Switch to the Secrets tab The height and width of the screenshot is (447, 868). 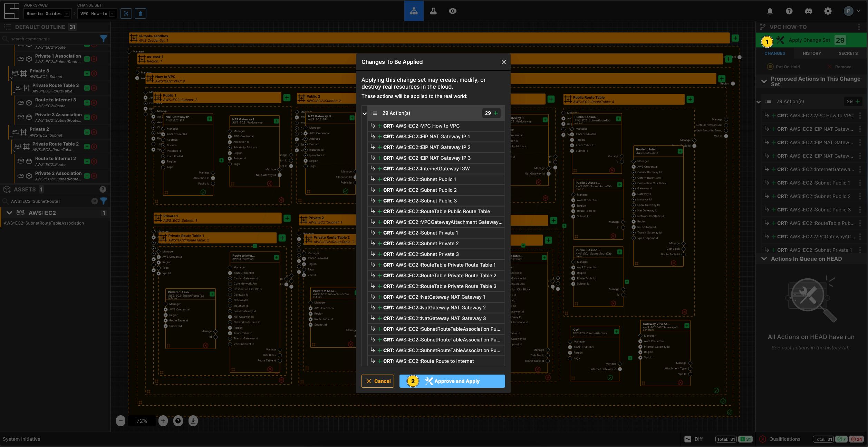tap(848, 53)
